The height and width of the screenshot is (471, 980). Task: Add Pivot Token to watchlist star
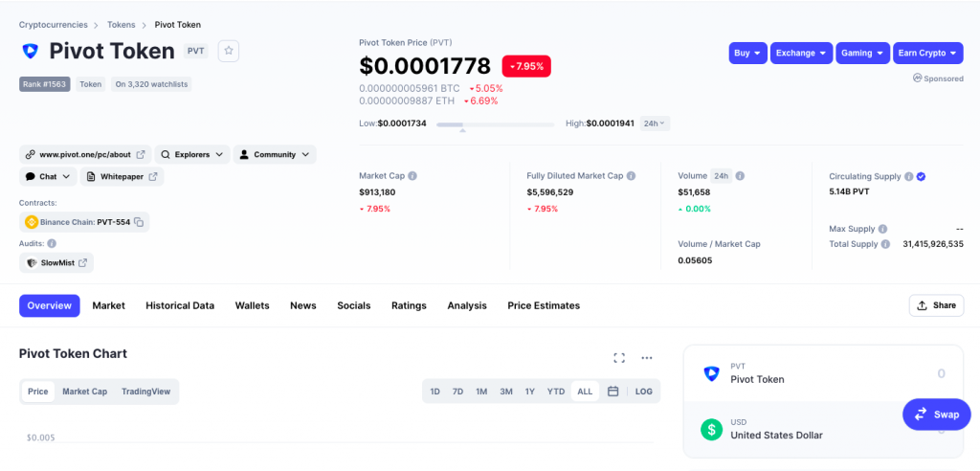(229, 52)
